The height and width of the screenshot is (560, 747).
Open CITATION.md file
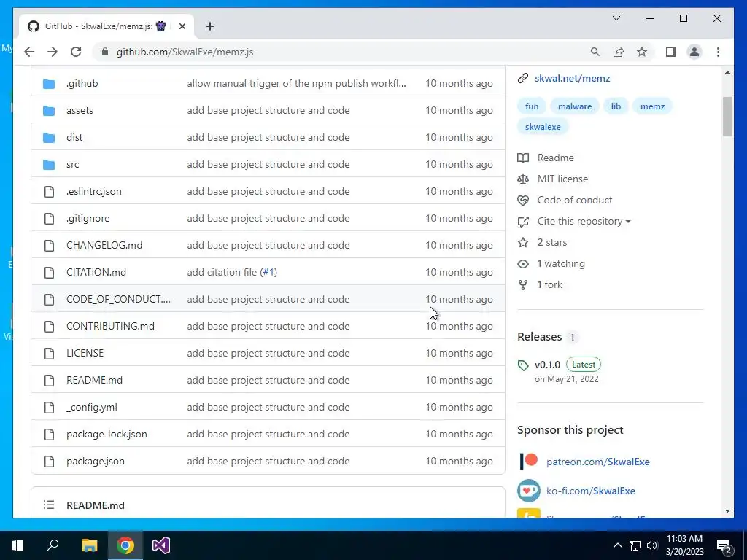(96, 273)
